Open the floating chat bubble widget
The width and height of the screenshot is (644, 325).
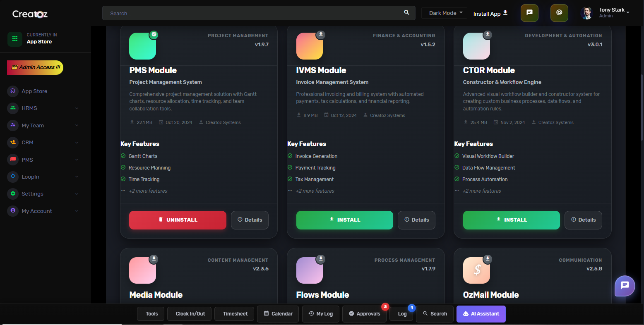point(625,286)
